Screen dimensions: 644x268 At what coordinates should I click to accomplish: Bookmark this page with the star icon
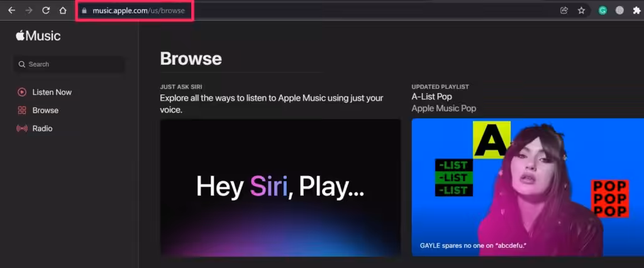582,11
